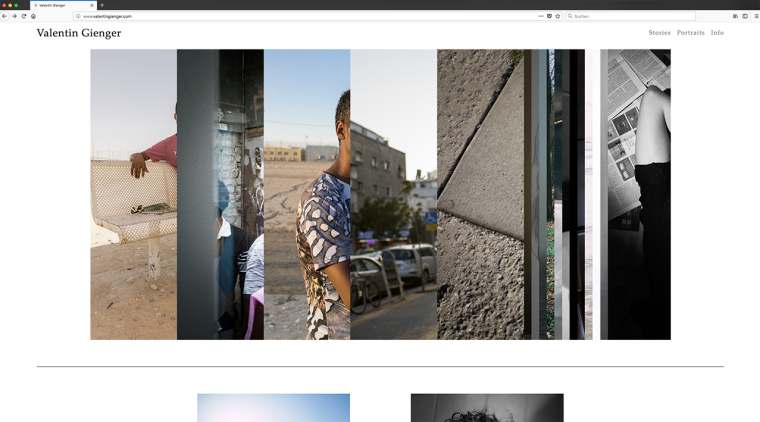760x422 pixels.
Task: Open the blue sky thumbnail below divider
Action: [x=273, y=408]
